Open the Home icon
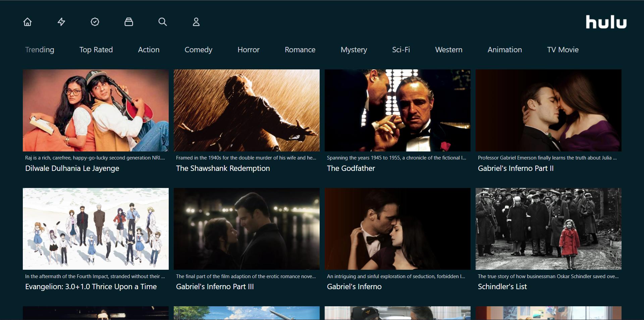The image size is (644, 320). pyautogui.click(x=28, y=22)
